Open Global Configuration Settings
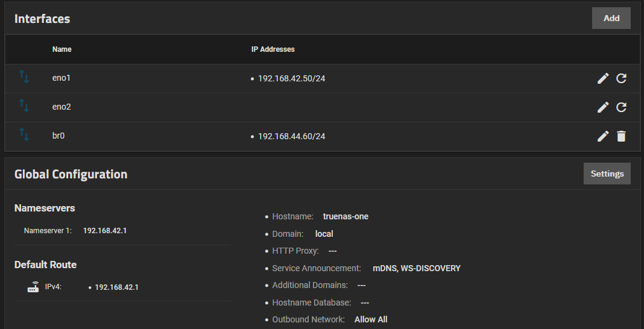 (607, 174)
